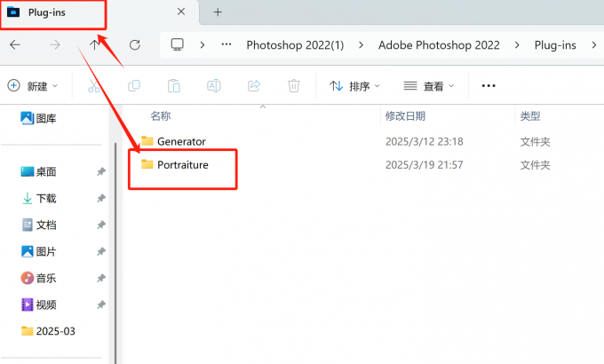The image size is (604, 364).
Task: Go forward with the forward arrow
Action: (x=55, y=45)
